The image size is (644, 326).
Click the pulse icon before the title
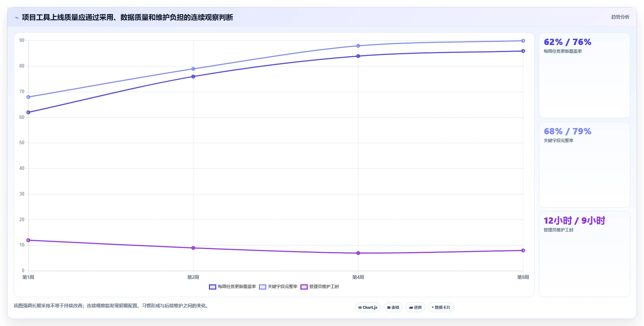[17, 18]
